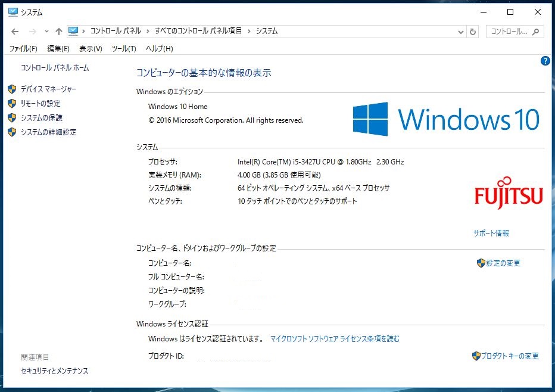The image size is (555, 392).
Task: Read マイクロソフト ソフトウェア ライセンス条項 link
Action: 335,339
